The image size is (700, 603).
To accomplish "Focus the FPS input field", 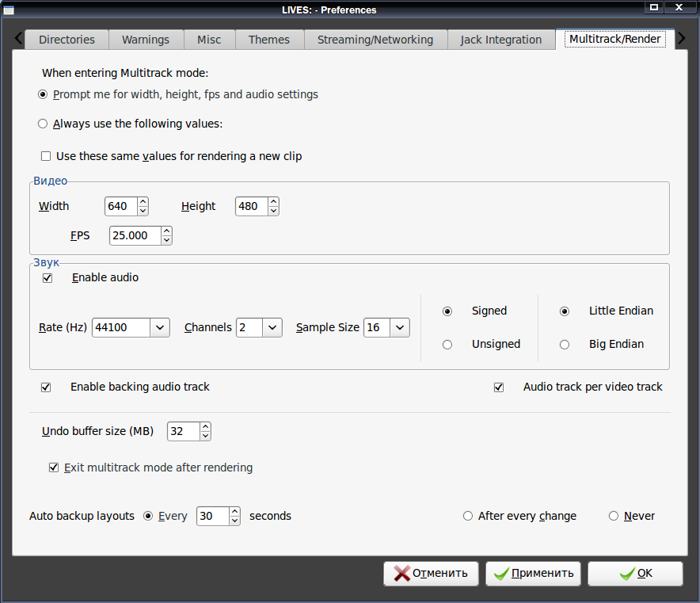I will [x=135, y=235].
